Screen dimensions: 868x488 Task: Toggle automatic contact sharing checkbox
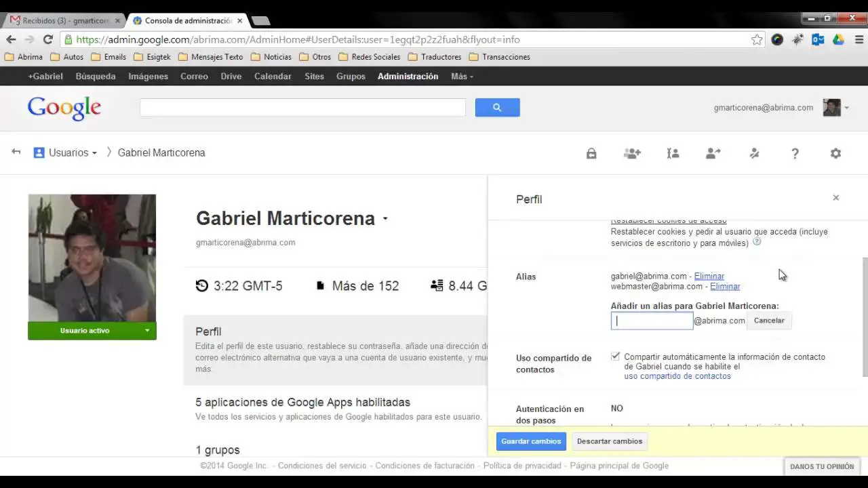(x=615, y=357)
